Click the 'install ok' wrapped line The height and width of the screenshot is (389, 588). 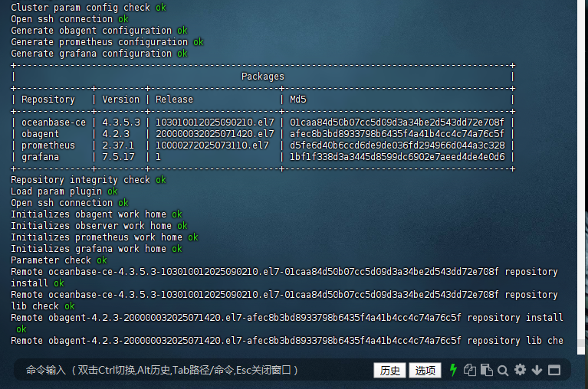click(38, 283)
